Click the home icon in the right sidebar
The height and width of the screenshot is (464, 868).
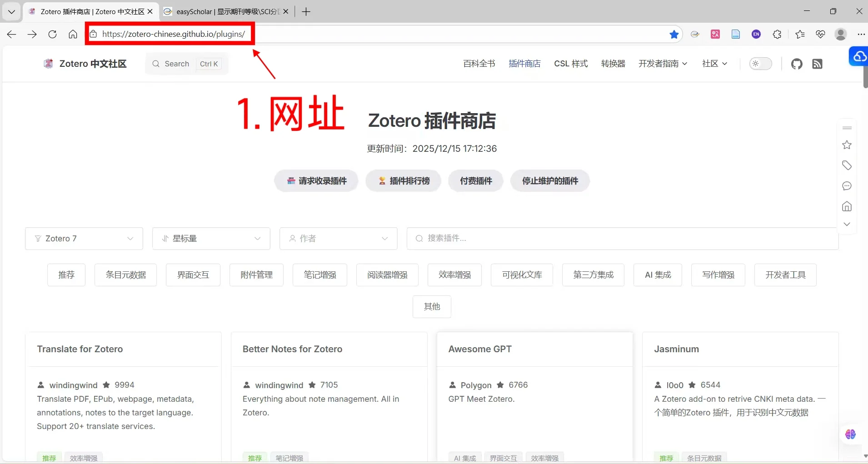click(846, 207)
